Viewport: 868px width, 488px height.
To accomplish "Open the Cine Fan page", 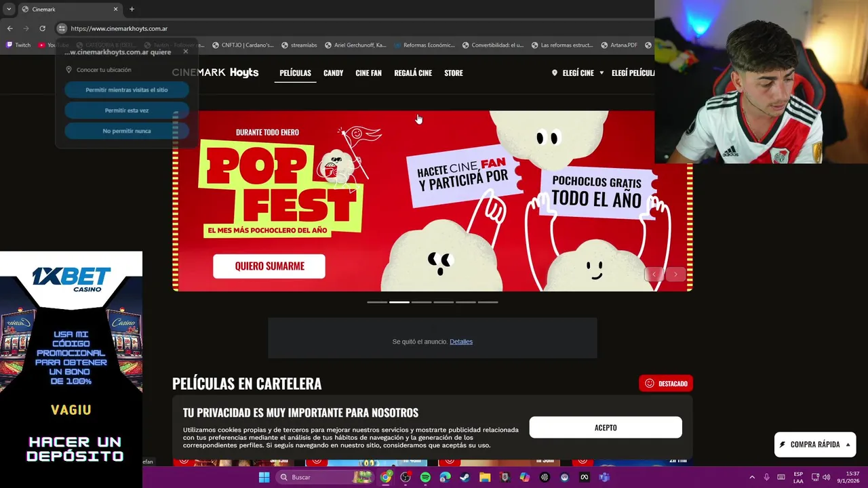I will [368, 73].
